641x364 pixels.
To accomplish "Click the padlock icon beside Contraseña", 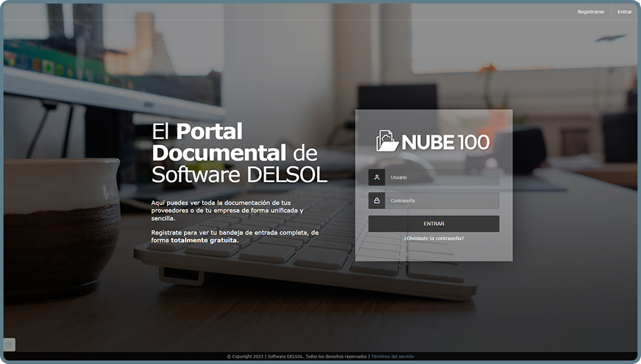I will coord(377,201).
